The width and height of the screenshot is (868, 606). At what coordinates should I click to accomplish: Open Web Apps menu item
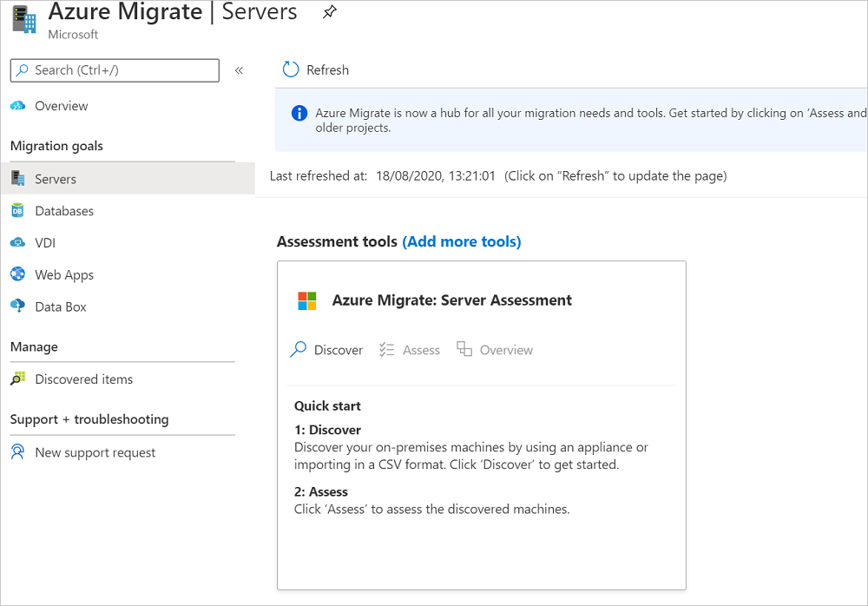(64, 274)
